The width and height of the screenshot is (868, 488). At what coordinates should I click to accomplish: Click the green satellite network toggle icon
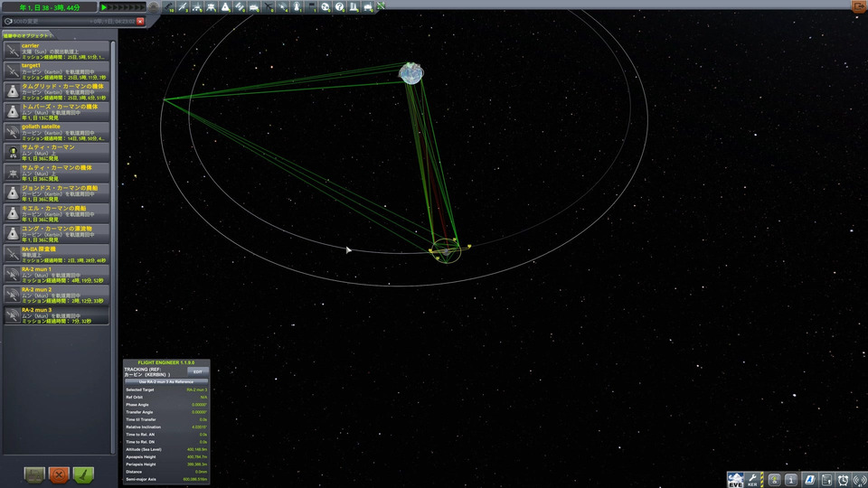[x=382, y=6]
